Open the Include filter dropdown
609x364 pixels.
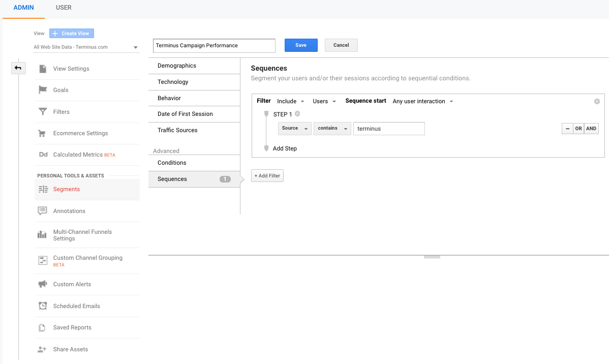[x=290, y=101]
